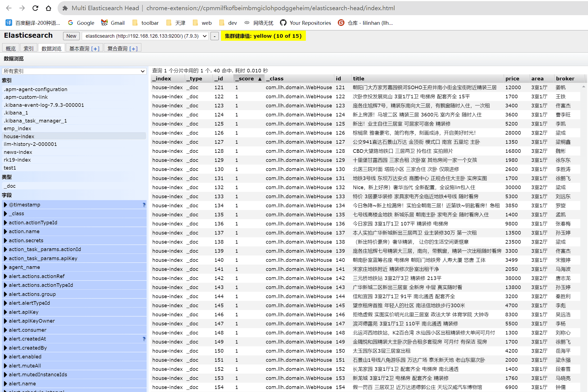588x392 pixels.
Task: Click the browser back arrow
Action: (x=9, y=8)
